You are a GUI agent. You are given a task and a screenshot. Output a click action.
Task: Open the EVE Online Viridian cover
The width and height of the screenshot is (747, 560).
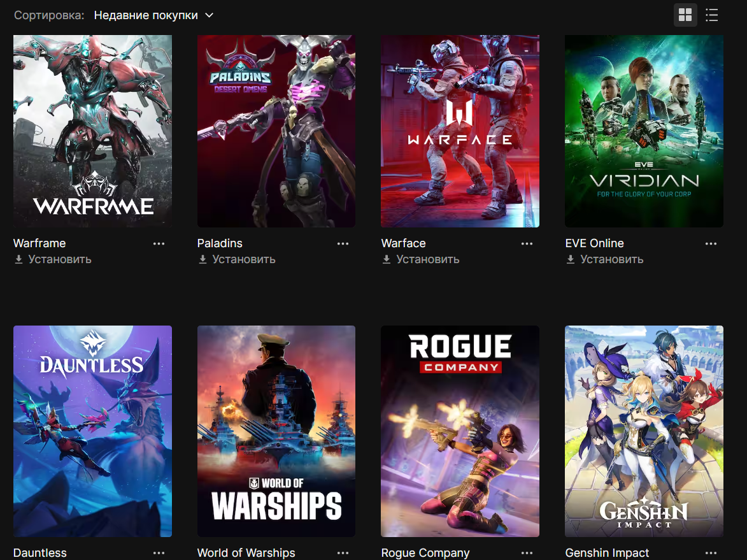click(x=644, y=131)
